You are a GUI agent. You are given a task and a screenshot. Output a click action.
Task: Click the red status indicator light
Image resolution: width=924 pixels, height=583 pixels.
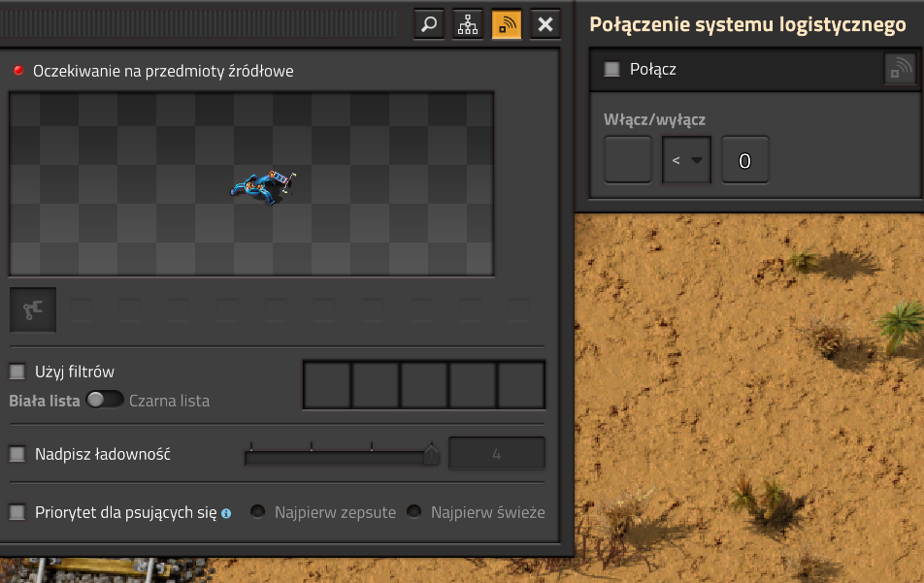point(17,71)
